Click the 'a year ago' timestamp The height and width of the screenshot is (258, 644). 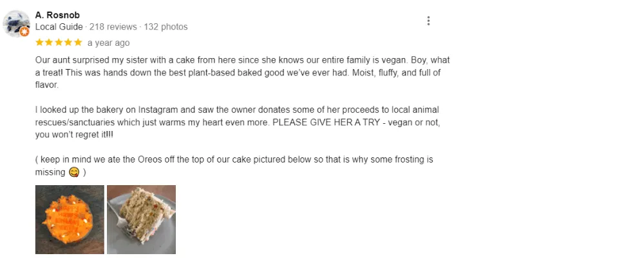pyautogui.click(x=108, y=43)
